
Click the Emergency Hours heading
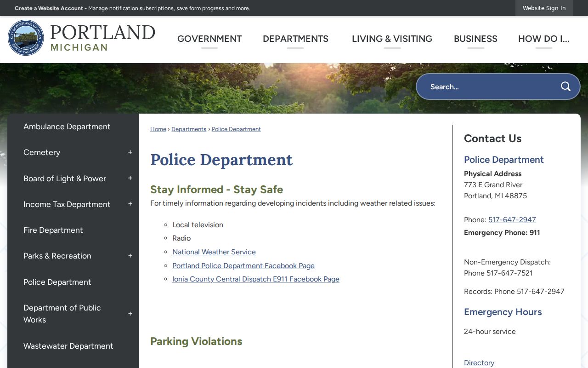[x=503, y=312]
